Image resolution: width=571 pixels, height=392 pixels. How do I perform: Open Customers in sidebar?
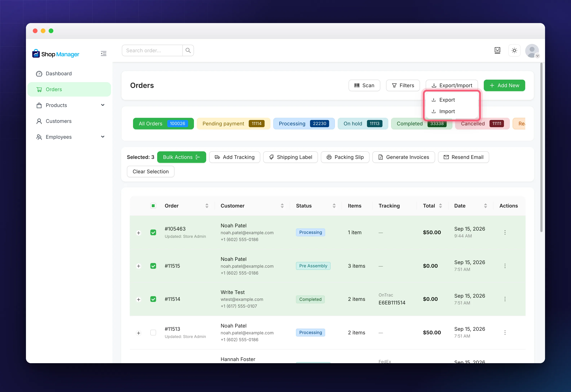pyautogui.click(x=69, y=121)
